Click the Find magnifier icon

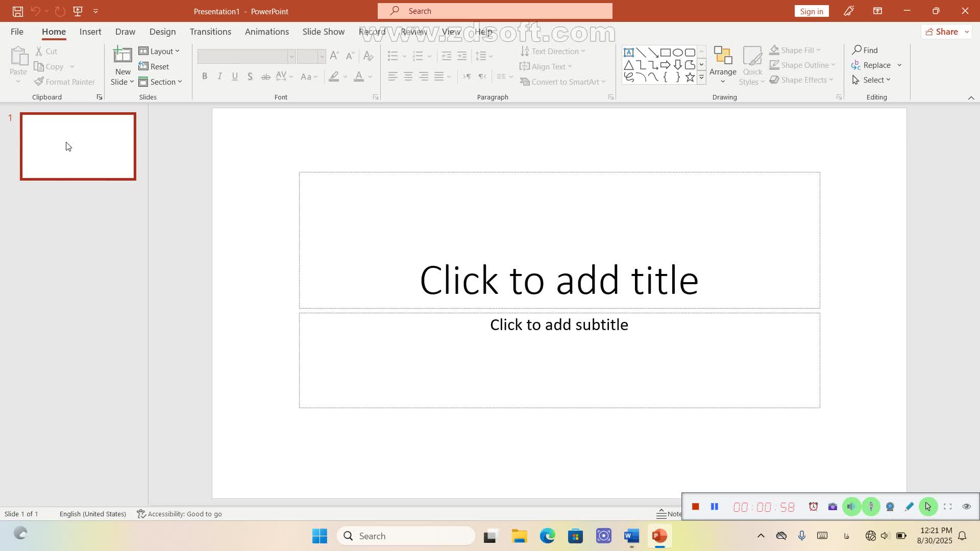coord(857,50)
